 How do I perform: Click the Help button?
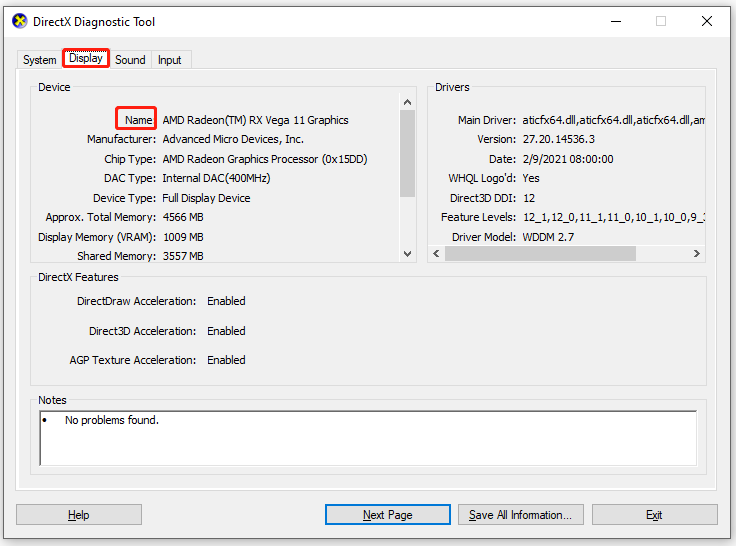tap(79, 515)
